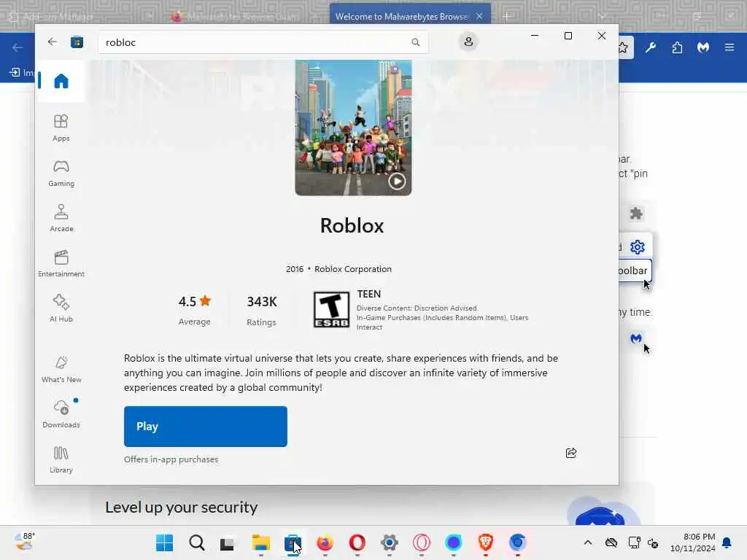747x560 pixels.
Task: Click the bookmark star in browser
Action: [624, 47]
